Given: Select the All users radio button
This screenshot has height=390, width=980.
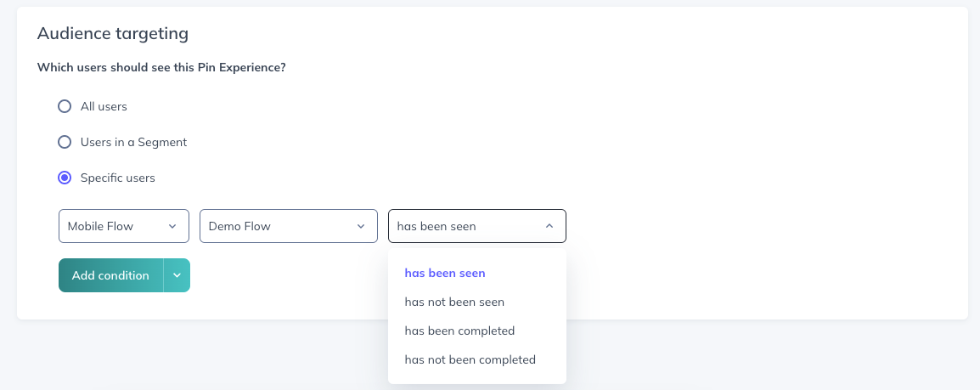Looking at the screenshot, I should [65, 106].
